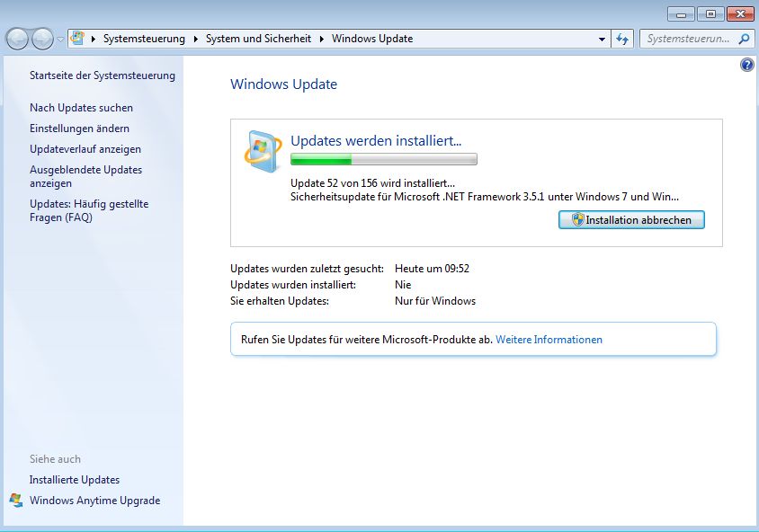Maximize the Windows Update window
The height and width of the screenshot is (532, 759).
(x=710, y=14)
